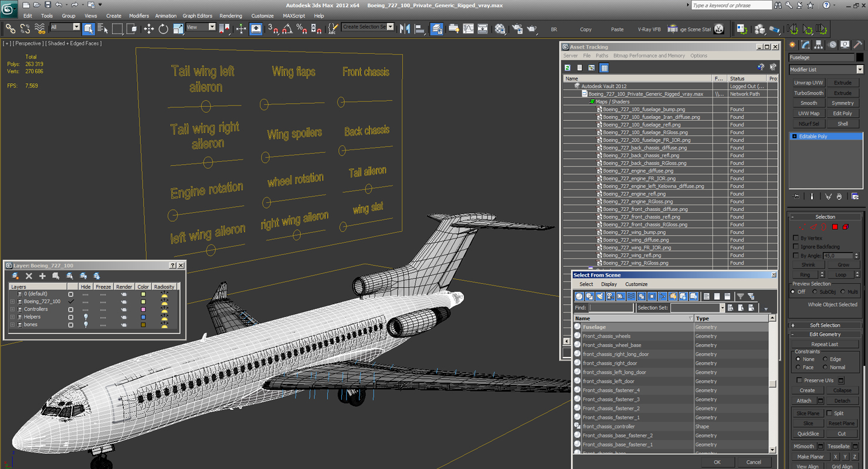Viewport: 868px width, 469px height.
Task: Collapse the Selection rollout
Action: [825, 217]
